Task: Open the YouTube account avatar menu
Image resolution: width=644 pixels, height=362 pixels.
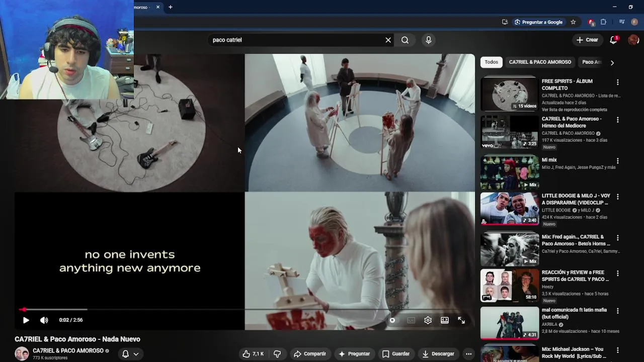Action: pos(633,40)
